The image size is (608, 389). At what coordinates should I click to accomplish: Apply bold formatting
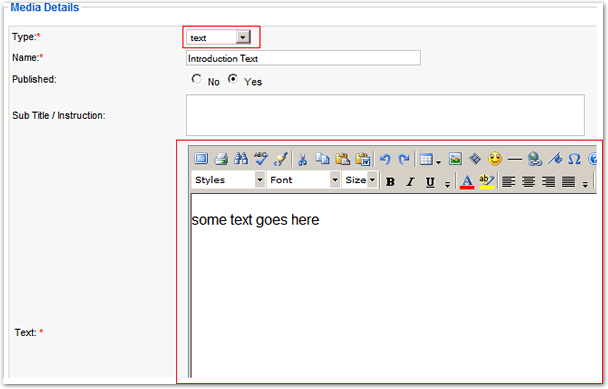tap(390, 182)
